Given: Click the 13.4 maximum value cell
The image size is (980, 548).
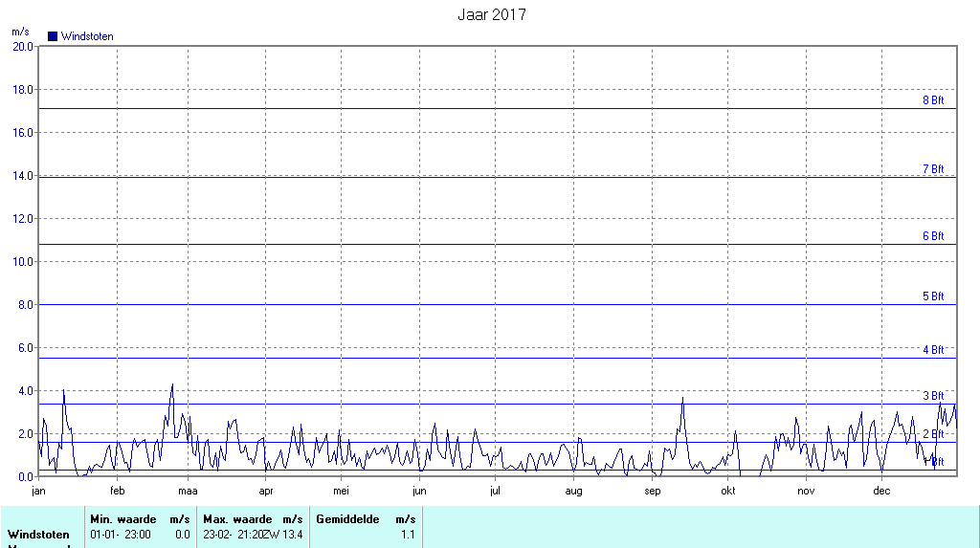Looking at the screenshot, I should click(x=293, y=535).
